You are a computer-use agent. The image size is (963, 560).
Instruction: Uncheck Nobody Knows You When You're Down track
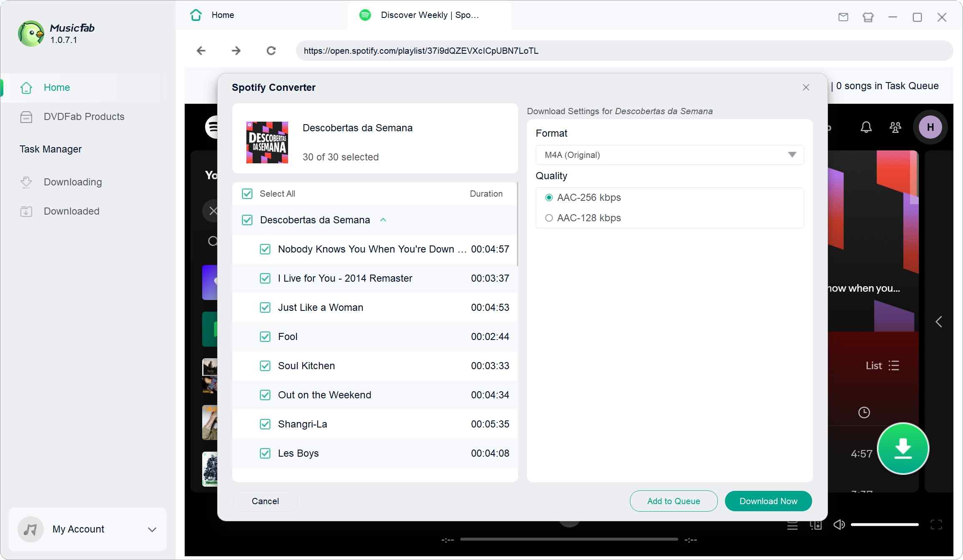click(x=265, y=249)
